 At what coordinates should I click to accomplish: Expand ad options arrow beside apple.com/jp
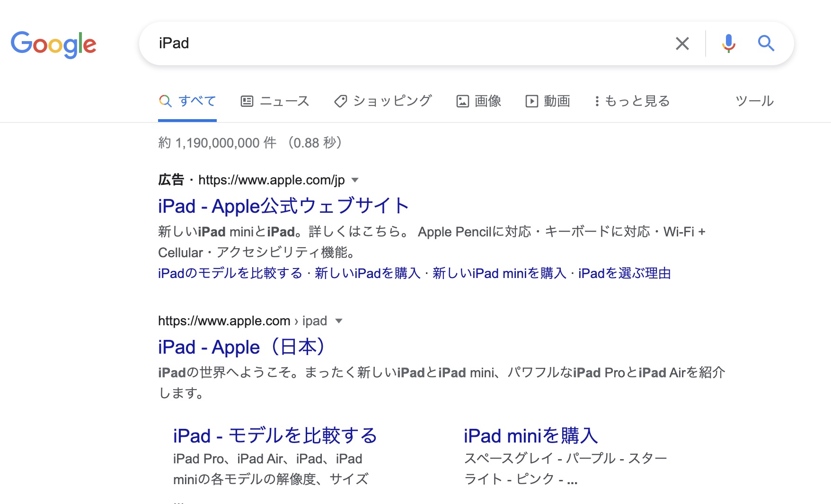[355, 180]
